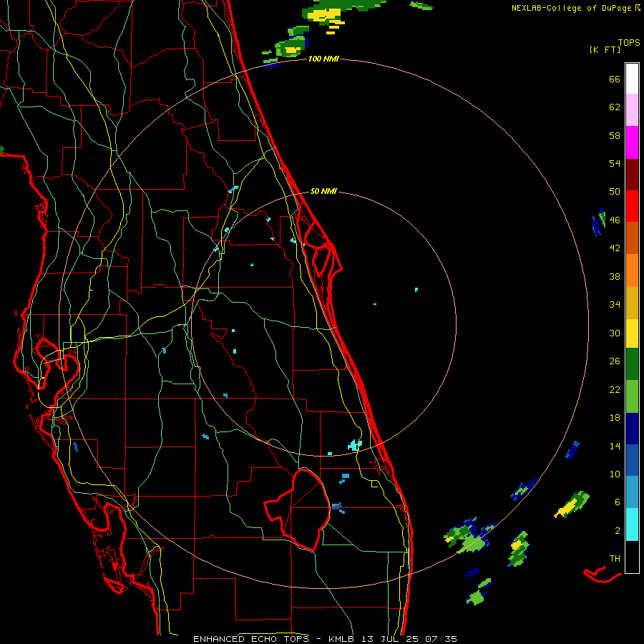The height and width of the screenshot is (644, 644).
Task: Select the cyan 2 kft legend swatch
Action: click(x=632, y=525)
